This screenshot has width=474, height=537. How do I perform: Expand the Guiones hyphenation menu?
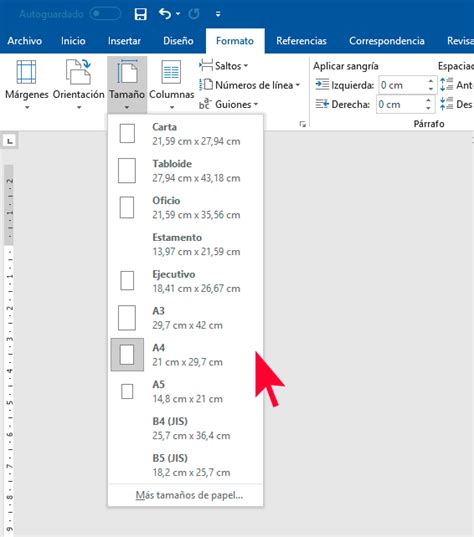point(228,104)
